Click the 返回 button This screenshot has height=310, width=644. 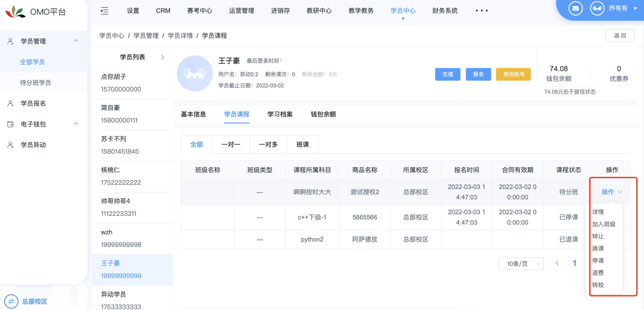[x=620, y=36]
